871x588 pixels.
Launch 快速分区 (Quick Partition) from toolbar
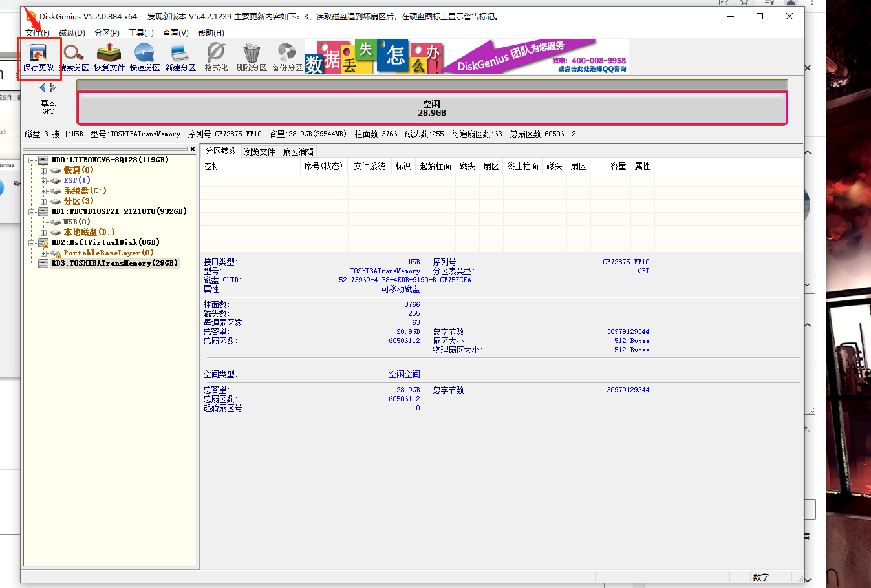coord(145,57)
